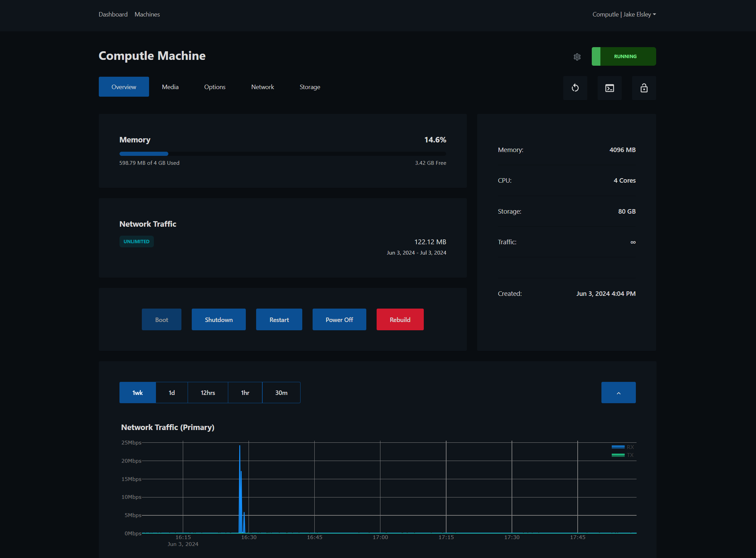
Task: Click the restore/refresh machine icon
Action: click(575, 88)
